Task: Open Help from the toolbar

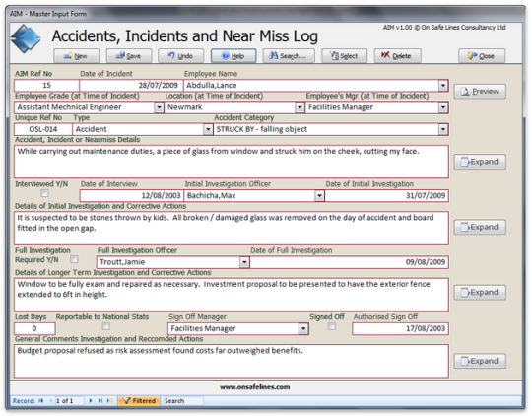Action: (233, 56)
